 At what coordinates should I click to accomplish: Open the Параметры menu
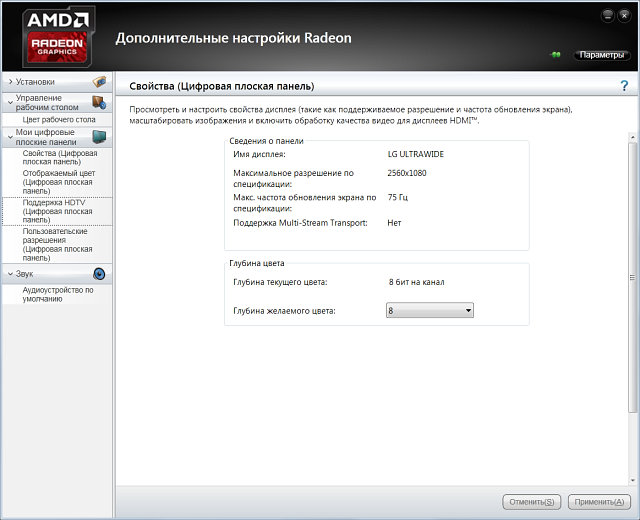[602, 55]
